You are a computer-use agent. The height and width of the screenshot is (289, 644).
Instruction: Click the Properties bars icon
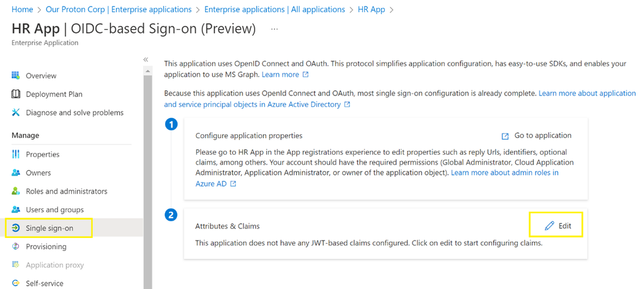(15, 154)
